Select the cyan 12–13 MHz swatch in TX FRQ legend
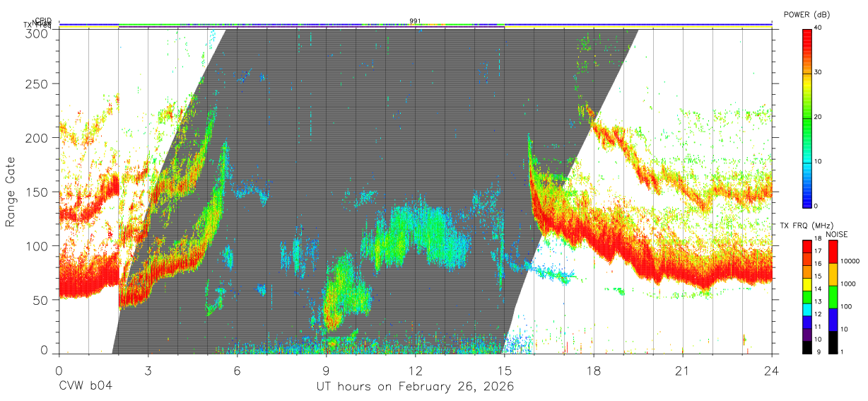 click(807, 310)
